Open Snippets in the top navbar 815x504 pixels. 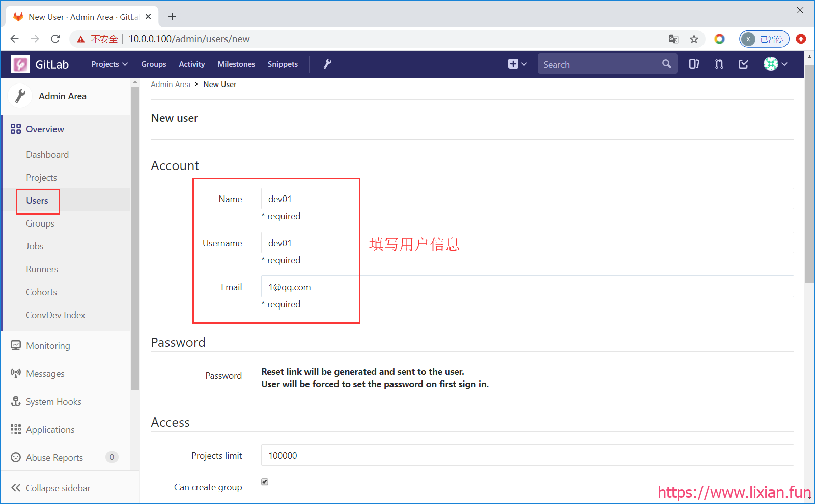pos(283,64)
